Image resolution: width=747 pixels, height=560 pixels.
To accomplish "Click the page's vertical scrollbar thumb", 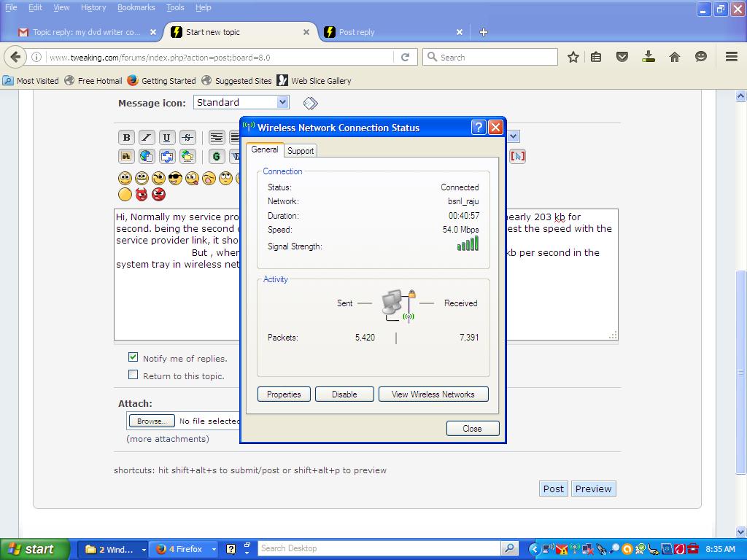I will [x=741, y=372].
